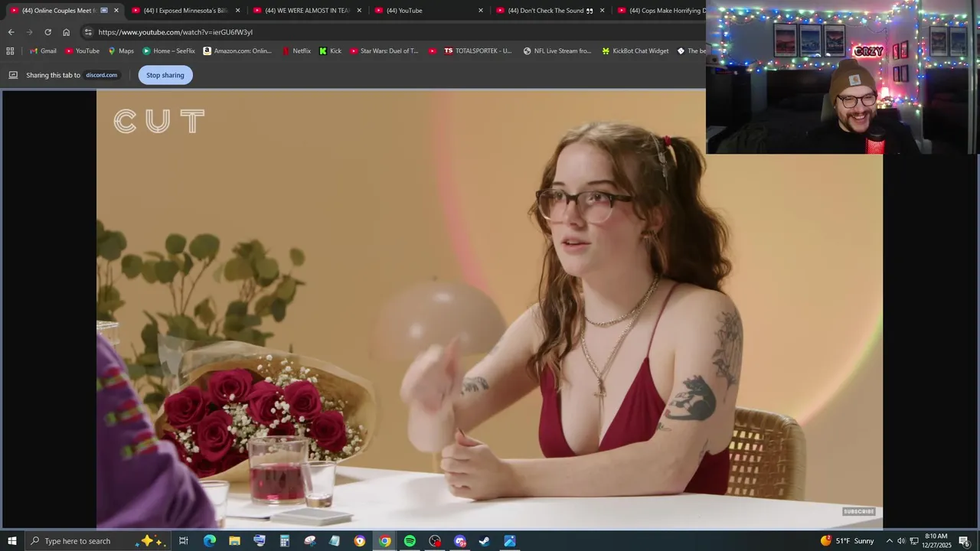The image size is (980, 551).
Task: Open Steam from the taskbar
Action: click(x=485, y=541)
